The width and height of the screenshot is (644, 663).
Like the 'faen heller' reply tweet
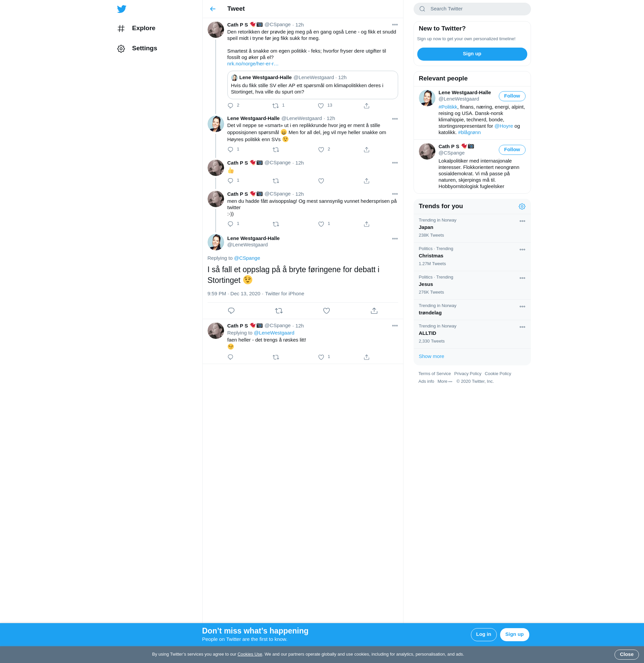point(321,357)
